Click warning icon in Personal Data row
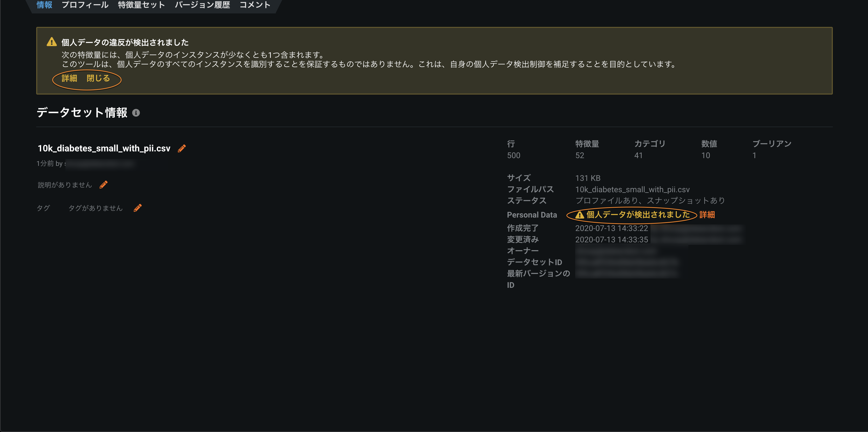The height and width of the screenshot is (432, 868). [x=579, y=215]
